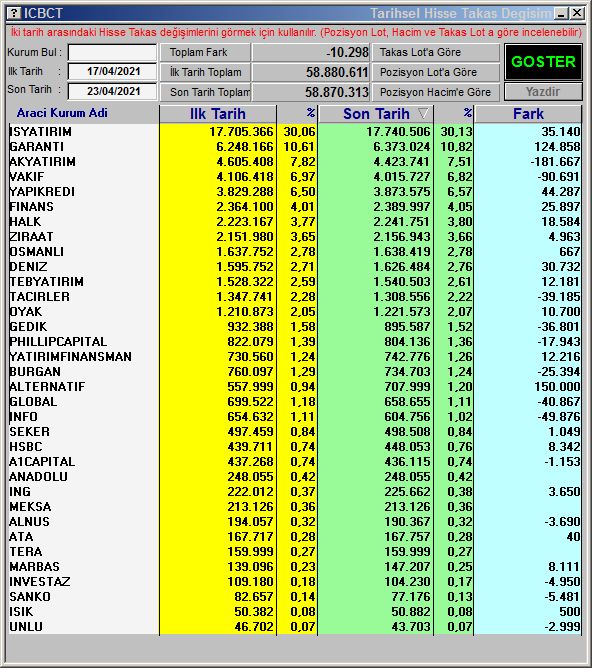592x668 pixels.
Task: Select the HALK row
Action: [295, 222]
